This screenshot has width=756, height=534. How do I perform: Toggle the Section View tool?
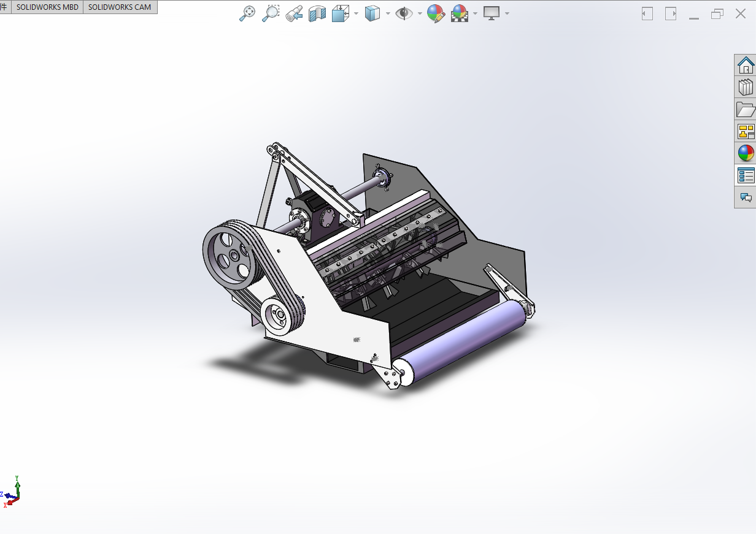click(317, 13)
